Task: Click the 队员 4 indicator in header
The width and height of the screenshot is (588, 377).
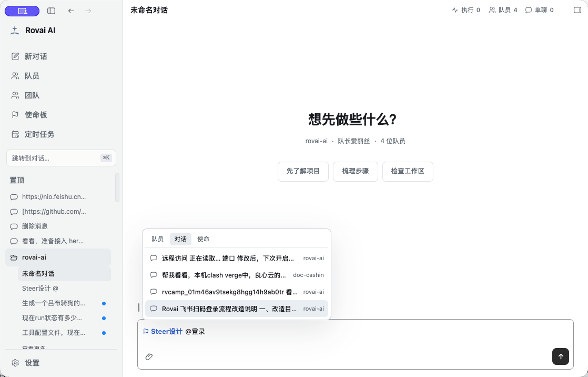Action: (503, 10)
